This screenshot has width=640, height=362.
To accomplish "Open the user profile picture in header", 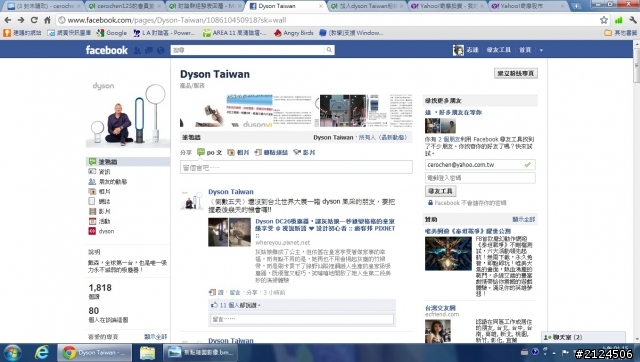I will [458, 50].
